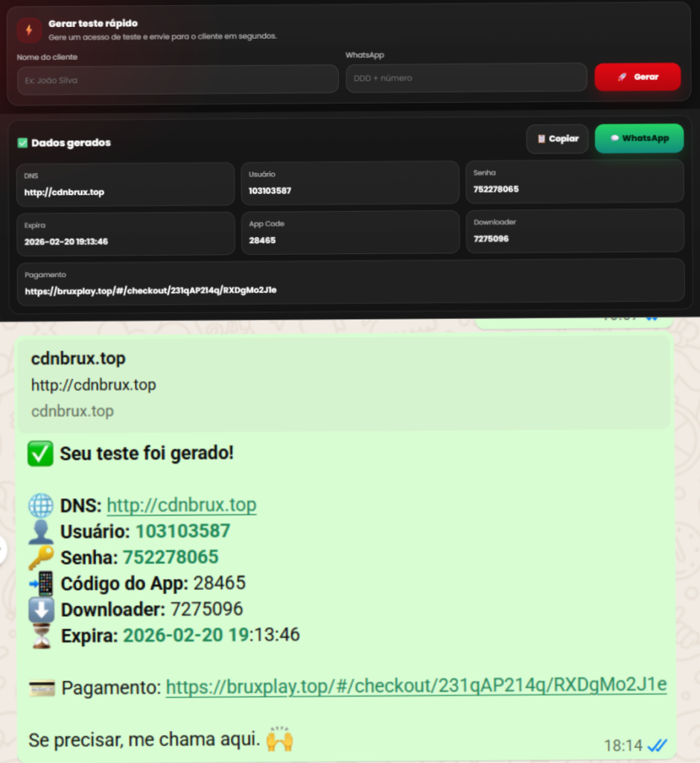The image size is (700, 763).
Task: Send the data via the green WhatsApp button
Action: 639,138
